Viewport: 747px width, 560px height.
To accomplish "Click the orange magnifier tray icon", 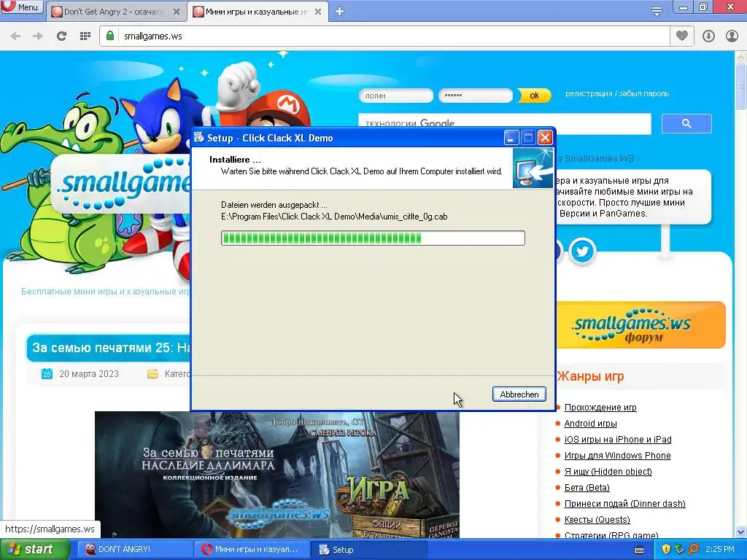I will pyautogui.click(x=693, y=550).
